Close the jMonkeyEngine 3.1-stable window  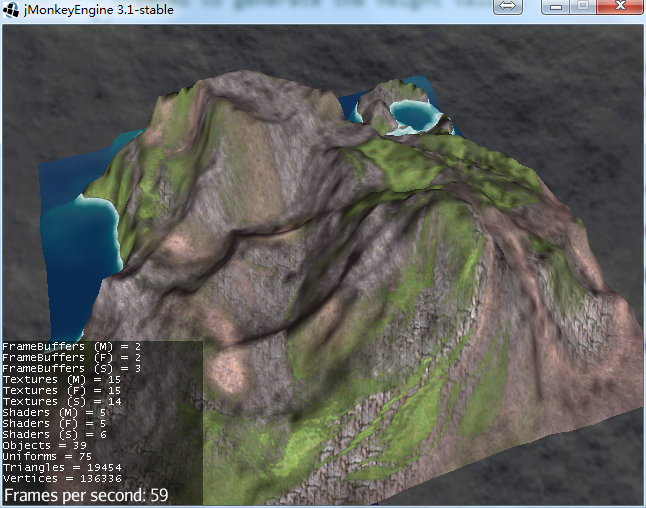[x=620, y=7]
